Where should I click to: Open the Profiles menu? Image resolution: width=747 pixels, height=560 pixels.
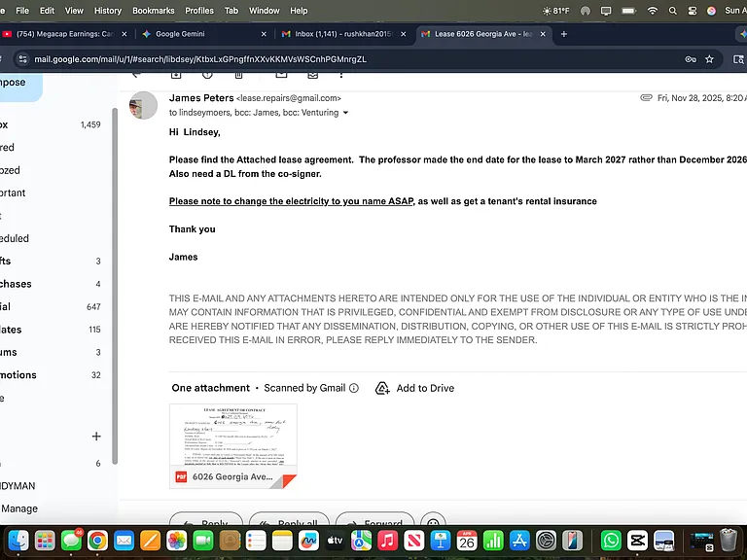199,11
